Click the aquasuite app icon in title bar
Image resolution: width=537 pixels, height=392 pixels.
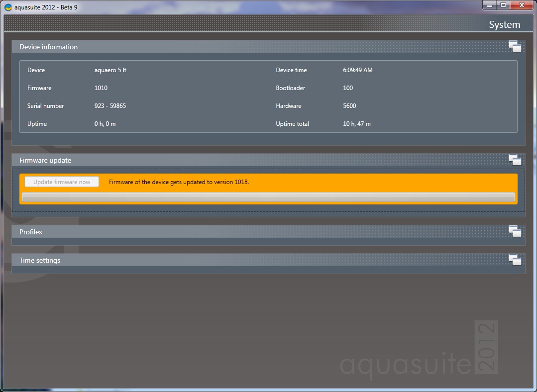8,7
